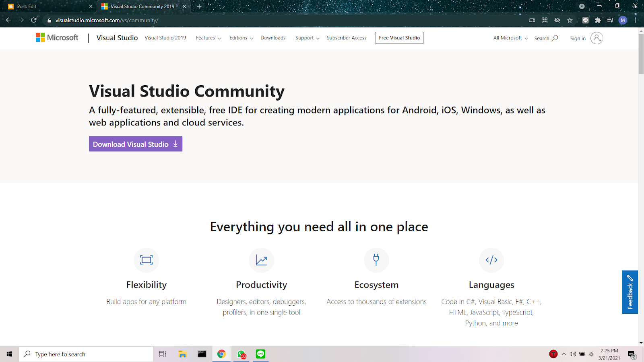Click the battery tray icon

[582, 354]
